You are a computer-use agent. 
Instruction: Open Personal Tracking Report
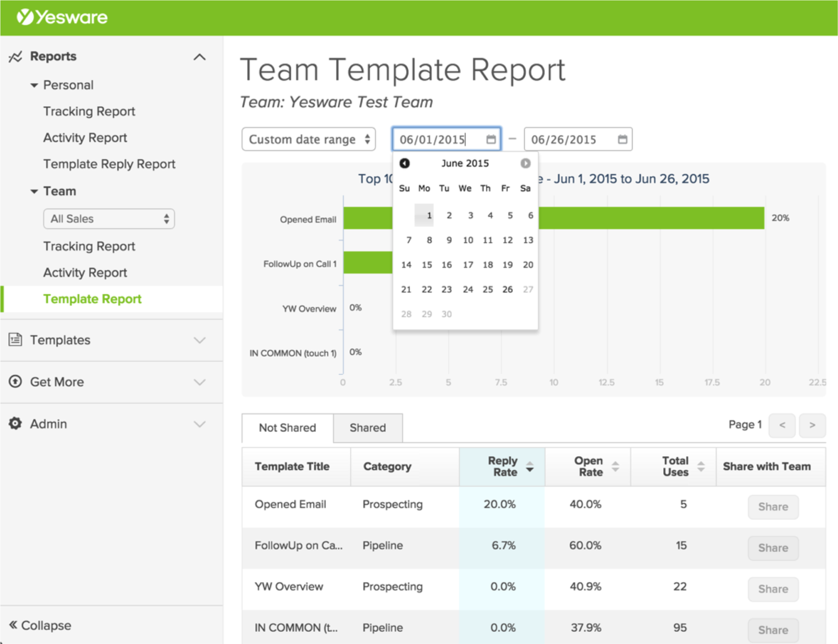click(x=89, y=111)
